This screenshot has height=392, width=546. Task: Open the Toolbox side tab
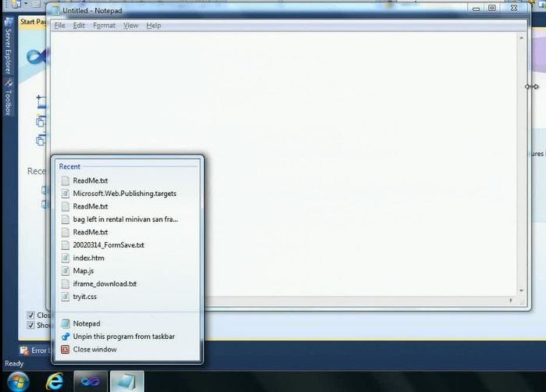pos(9,98)
